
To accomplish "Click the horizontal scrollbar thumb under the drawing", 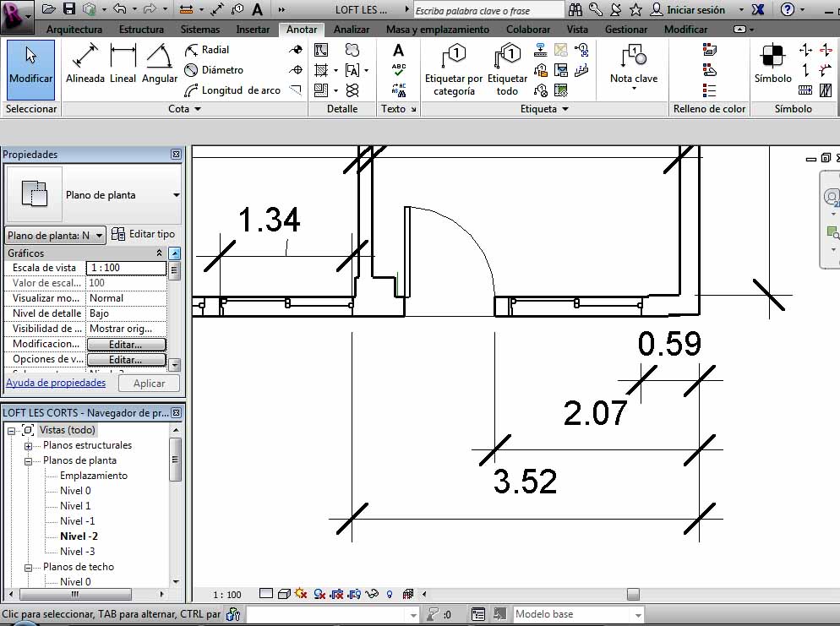I will [x=632, y=594].
